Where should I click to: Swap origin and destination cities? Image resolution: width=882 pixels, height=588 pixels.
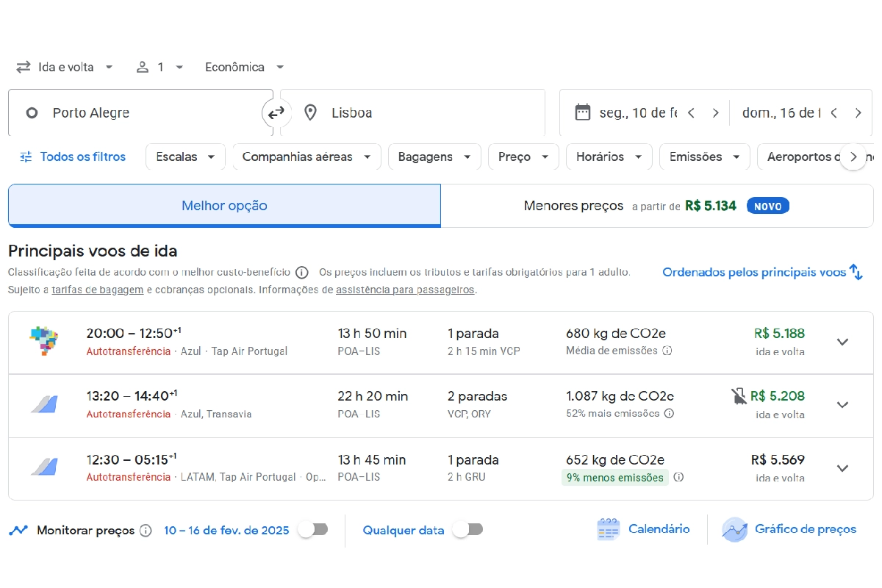276,113
